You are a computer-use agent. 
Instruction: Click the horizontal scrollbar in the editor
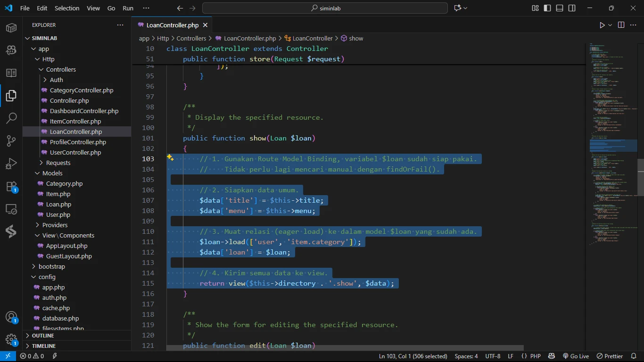pos(344,348)
